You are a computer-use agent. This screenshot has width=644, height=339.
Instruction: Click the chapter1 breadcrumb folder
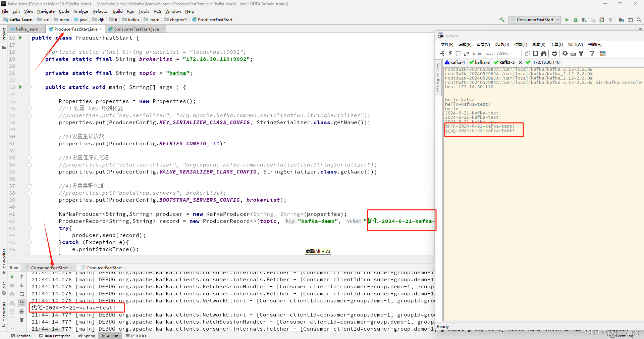click(175, 20)
